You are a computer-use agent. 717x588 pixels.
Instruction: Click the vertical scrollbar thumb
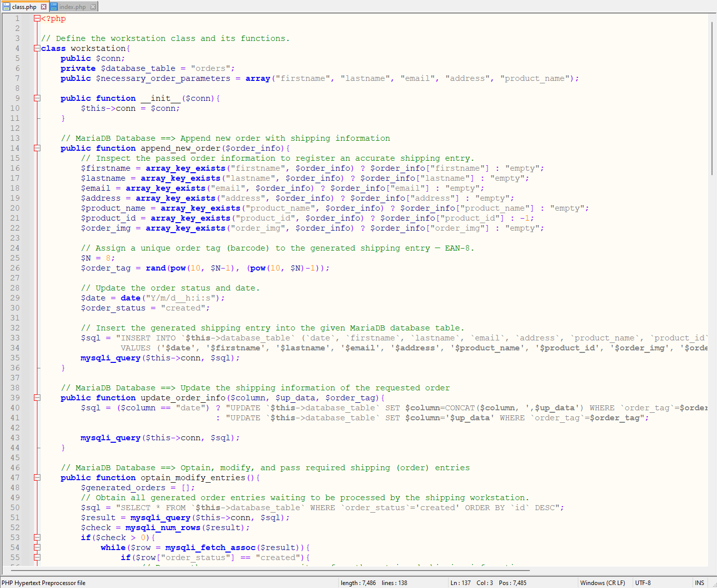pyautogui.click(x=713, y=98)
